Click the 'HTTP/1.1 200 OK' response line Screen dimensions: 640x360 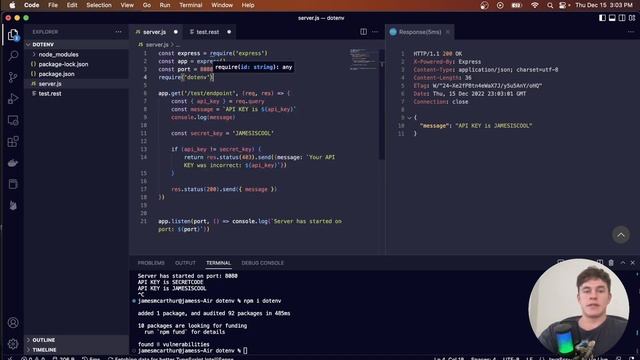(x=438, y=53)
